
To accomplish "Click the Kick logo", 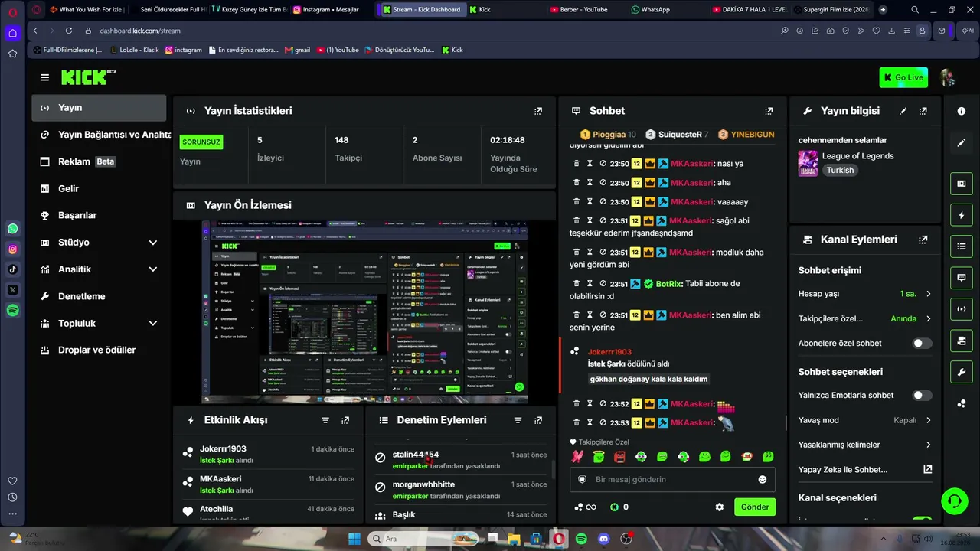I will [x=89, y=77].
